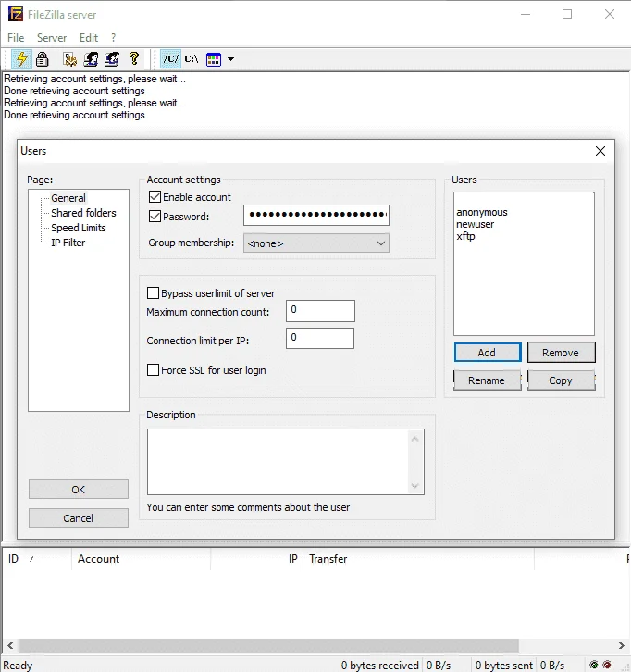This screenshot has width=631, height=672.
Task: Click the Account column header
Action: point(141,559)
